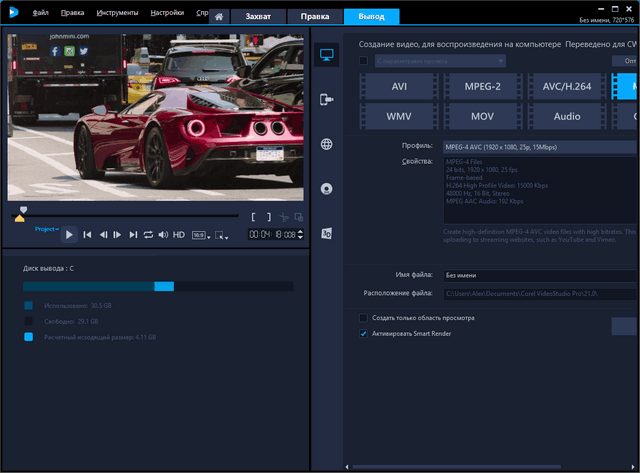The height and width of the screenshot is (473, 640).
Task: Tick the project settings checkbox above AVI
Action: point(363,61)
